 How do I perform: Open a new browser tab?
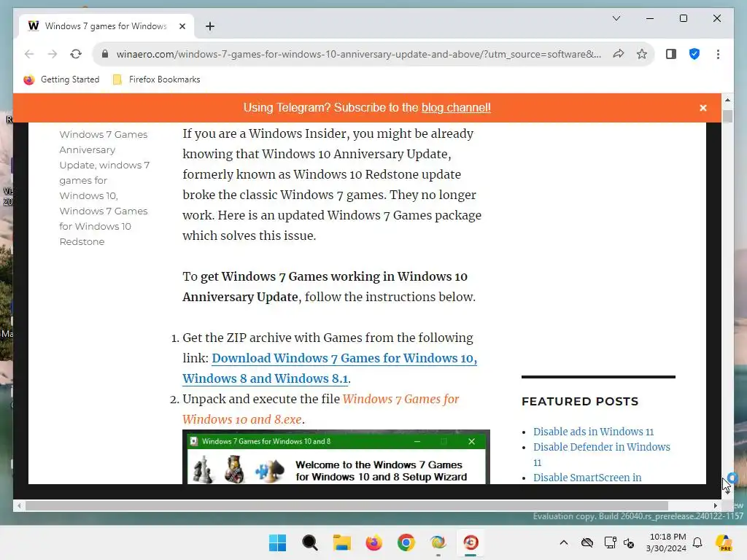pos(209,26)
